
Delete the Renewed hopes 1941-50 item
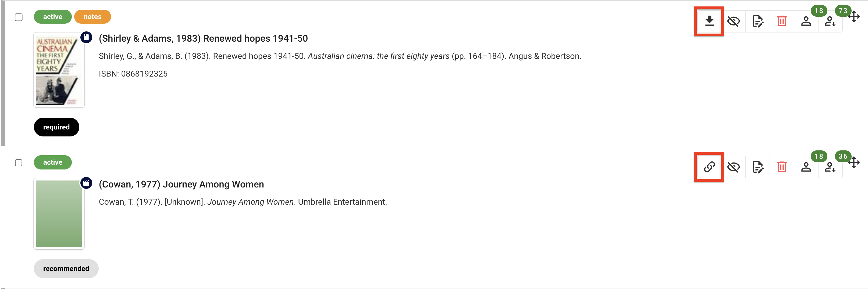[782, 21]
